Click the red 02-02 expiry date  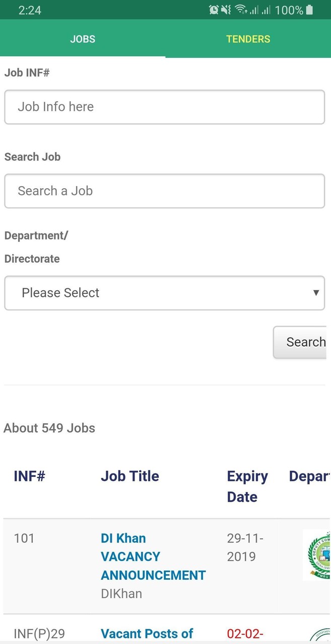(x=245, y=634)
